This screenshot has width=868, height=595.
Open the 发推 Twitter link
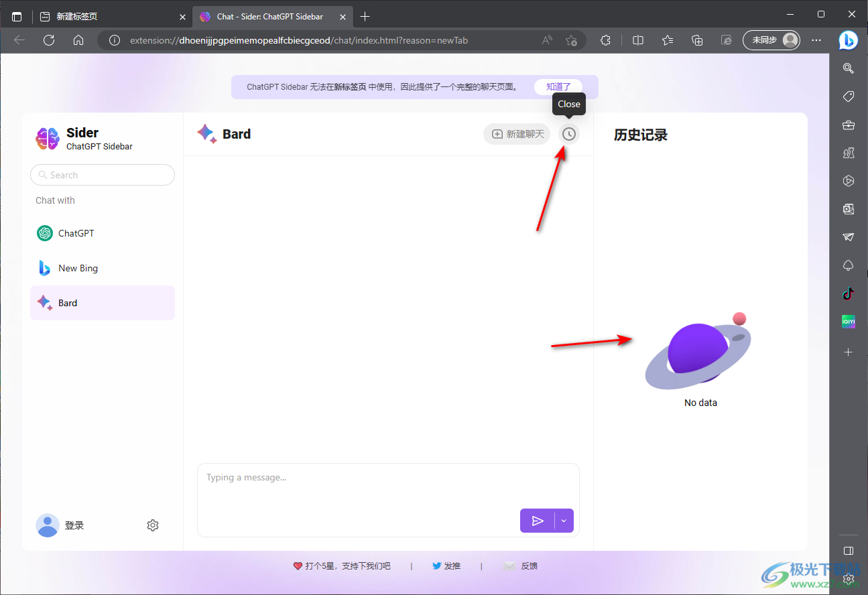click(446, 566)
